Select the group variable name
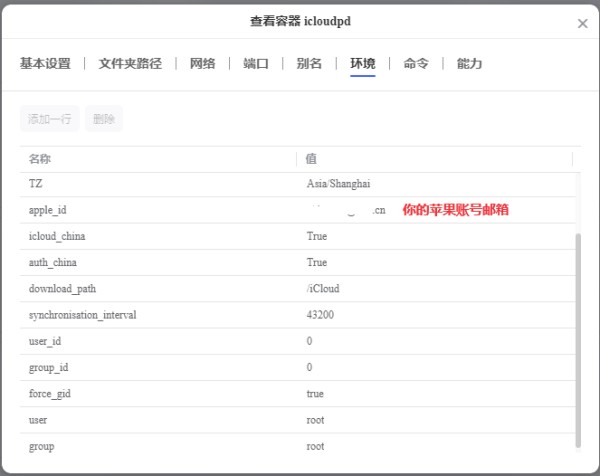This screenshot has height=476, width=600. [x=41, y=447]
